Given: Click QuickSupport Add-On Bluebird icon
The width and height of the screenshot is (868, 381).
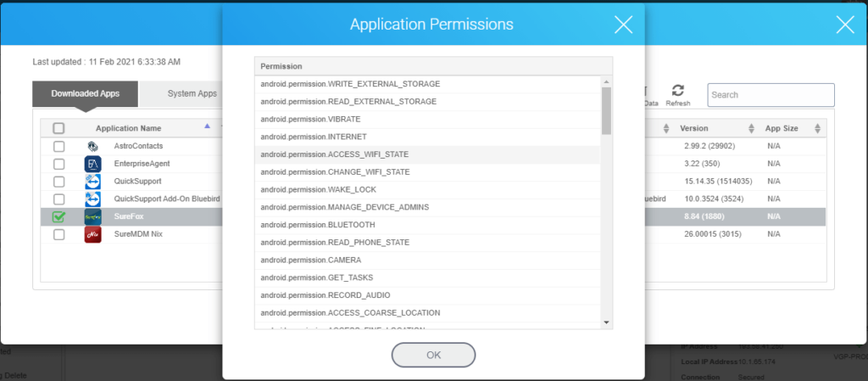Looking at the screenshot, I should coord(92,199).
